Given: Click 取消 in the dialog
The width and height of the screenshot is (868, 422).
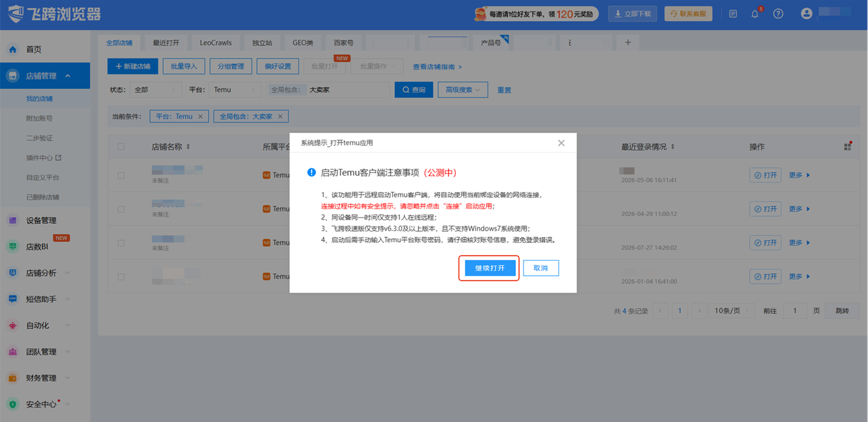Looking at the screenshot, I should [541, 268].
